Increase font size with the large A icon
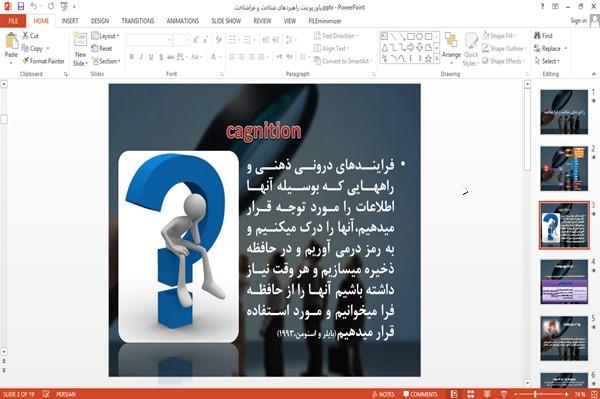Screen dimensions: 600x399 click(196, 40)
